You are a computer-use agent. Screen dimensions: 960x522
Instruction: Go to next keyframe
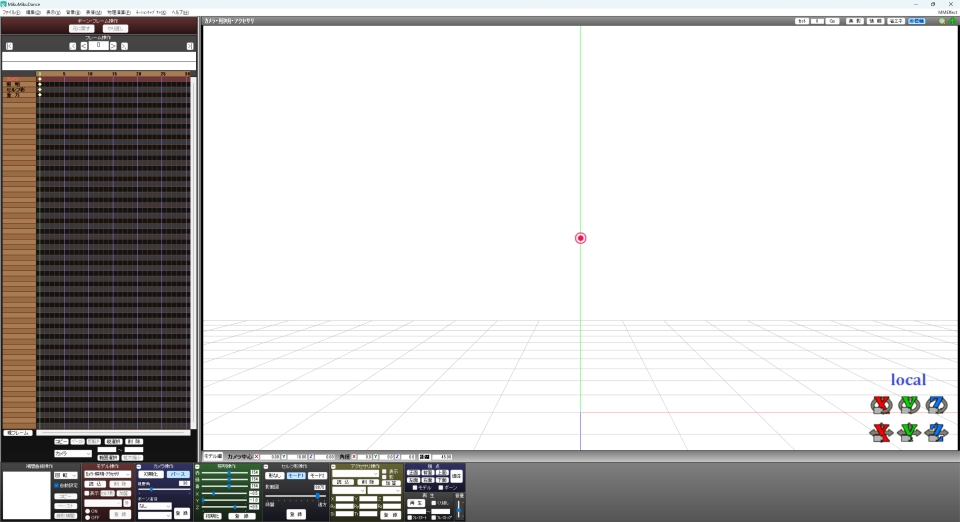point(124,46)
